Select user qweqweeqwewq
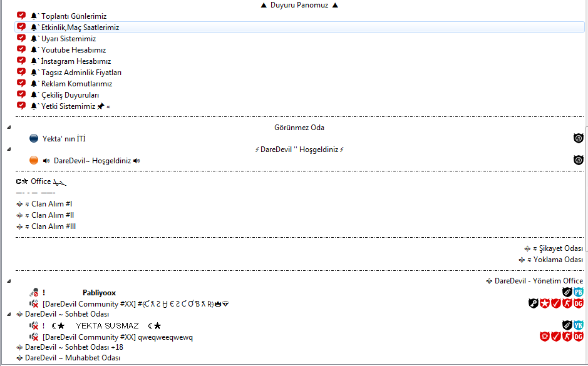This screenshot has width=588, height=366. click(117, 337)
